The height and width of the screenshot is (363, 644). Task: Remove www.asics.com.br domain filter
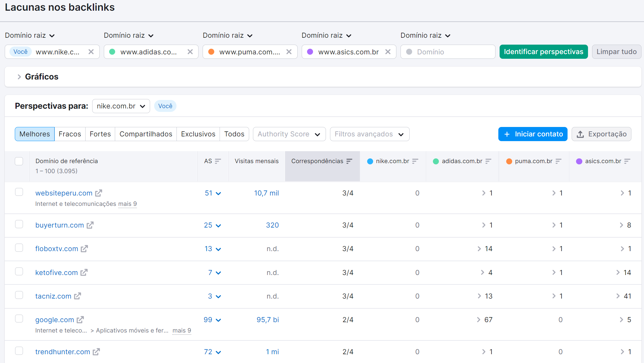(x=388, y=52)
